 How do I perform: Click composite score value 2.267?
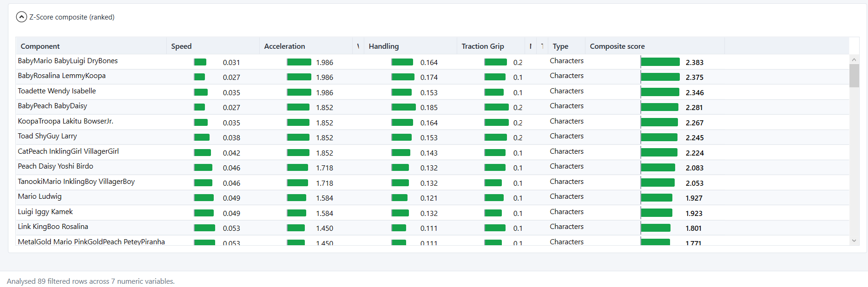tap(694, 123)
